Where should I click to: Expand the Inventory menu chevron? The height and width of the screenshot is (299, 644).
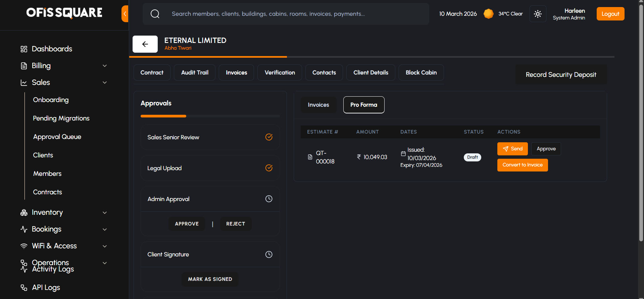click(105, 212)
